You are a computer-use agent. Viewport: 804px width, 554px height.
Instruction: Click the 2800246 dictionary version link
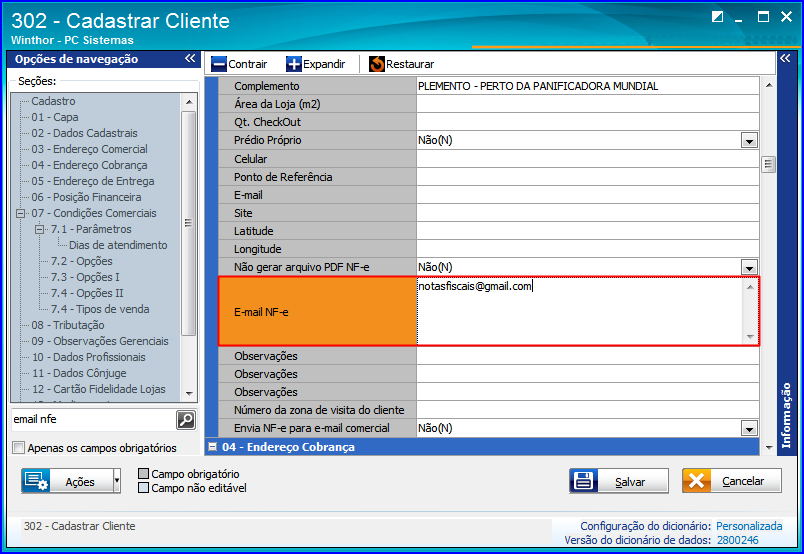coord(737,540)
